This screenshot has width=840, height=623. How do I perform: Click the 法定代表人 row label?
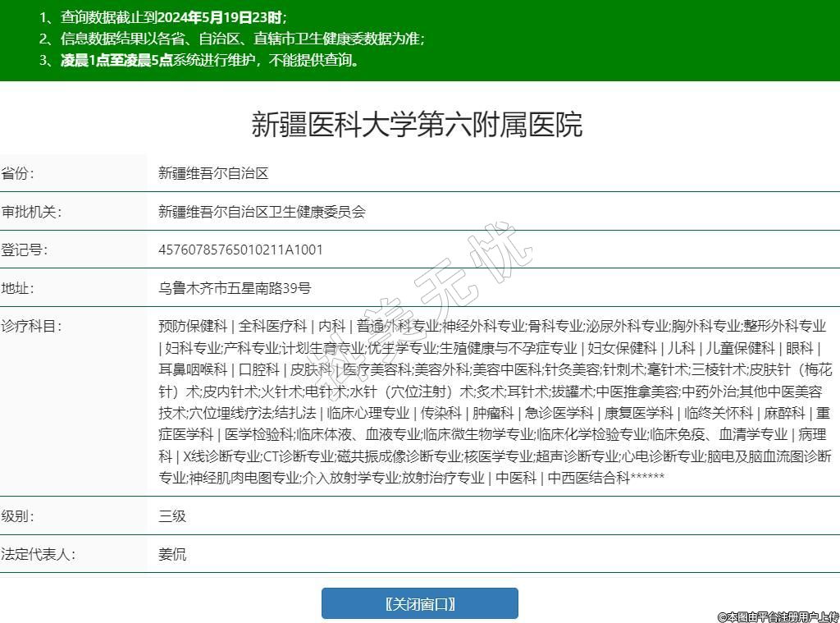39,554
